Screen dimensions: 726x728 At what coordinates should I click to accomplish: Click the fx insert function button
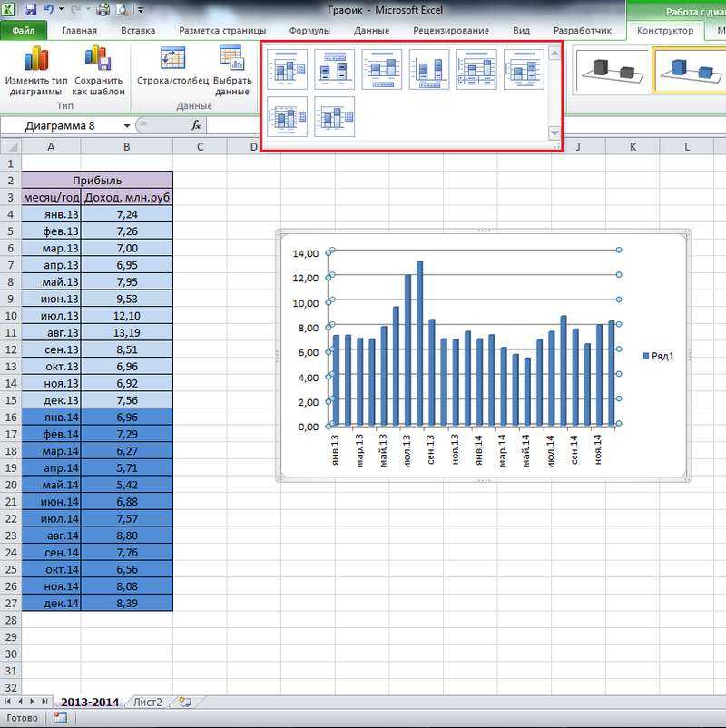196,125
